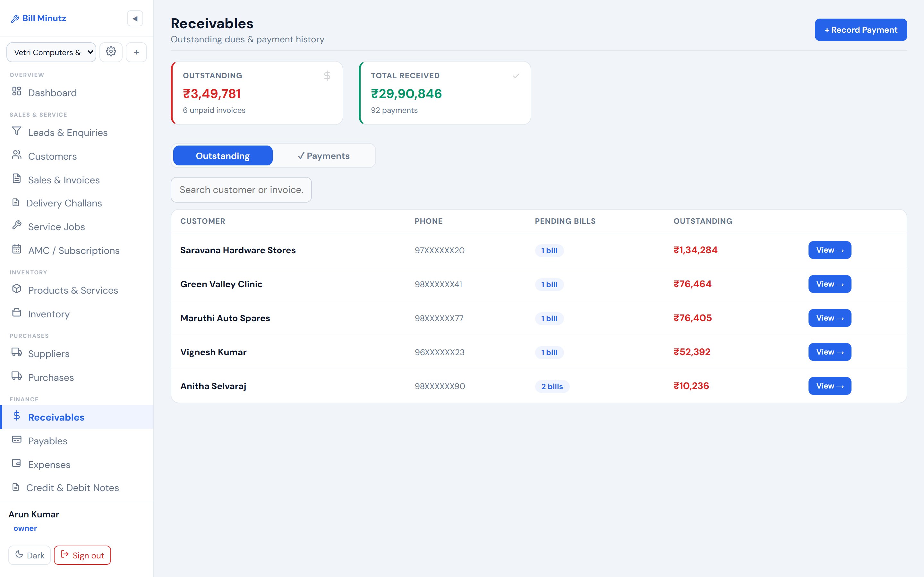924x577 pixels.
Task: Click the plus icon to add a company
Action: click(136, 52)
